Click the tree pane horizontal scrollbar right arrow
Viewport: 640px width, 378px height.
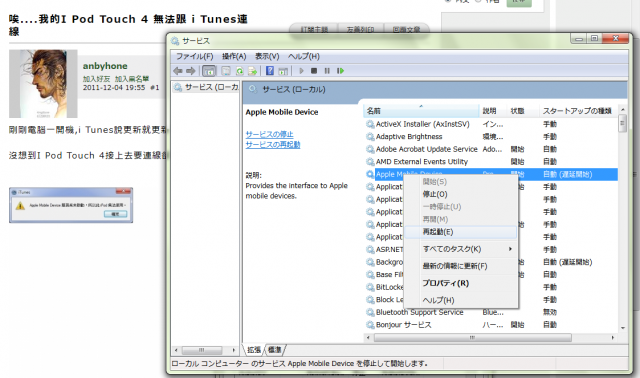click(x=234, y=350)
